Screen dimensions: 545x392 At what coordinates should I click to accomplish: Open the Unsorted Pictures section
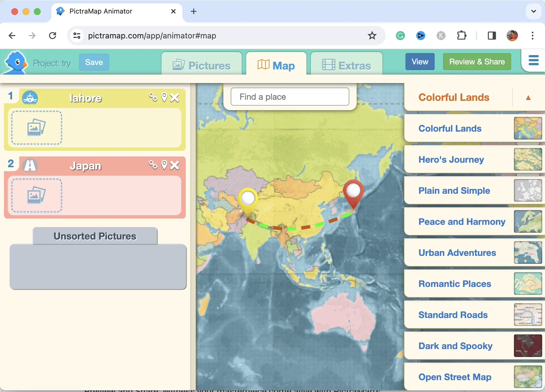[95, 236]
